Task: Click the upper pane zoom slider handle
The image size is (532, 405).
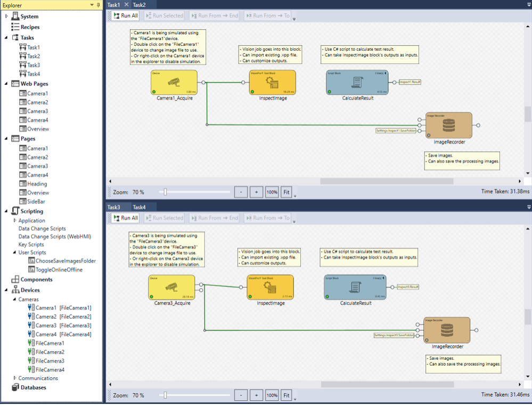Action: pos(165,192)
